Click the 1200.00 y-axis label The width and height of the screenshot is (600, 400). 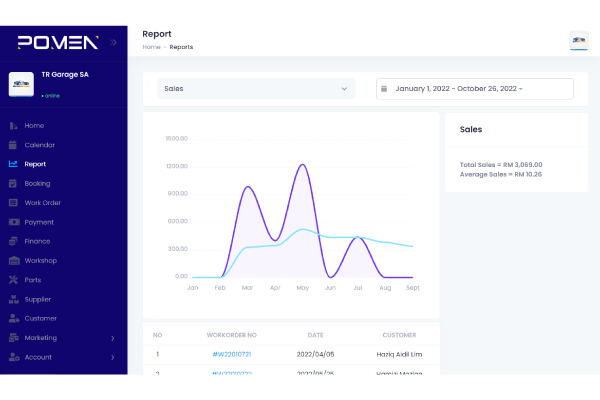pyautogui.click(x=177, y=166)
